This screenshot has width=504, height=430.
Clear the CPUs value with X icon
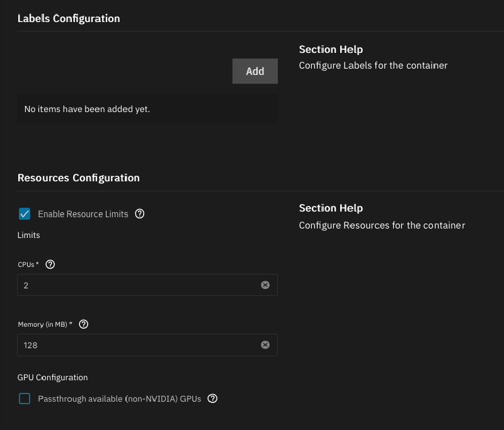265,285
